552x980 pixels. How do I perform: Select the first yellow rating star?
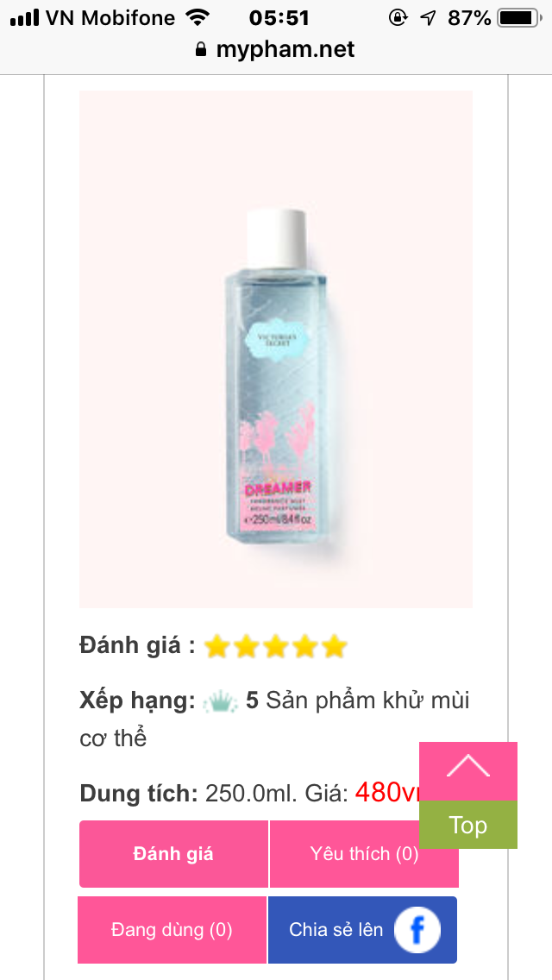[217, 646]
